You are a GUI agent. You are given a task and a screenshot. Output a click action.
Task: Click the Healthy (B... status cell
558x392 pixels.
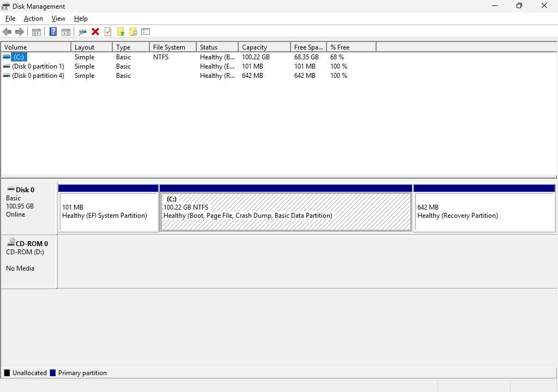217,57
